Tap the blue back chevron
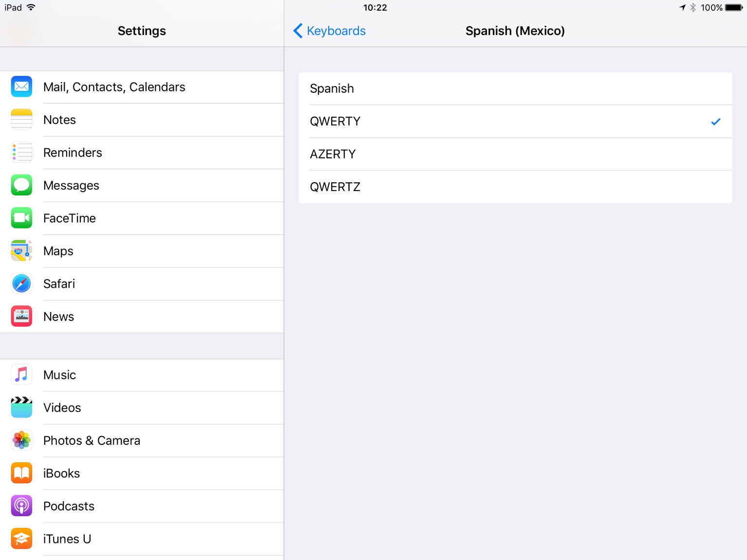The width and height of the screenshot is (747, 560). (x=298, y=31)
